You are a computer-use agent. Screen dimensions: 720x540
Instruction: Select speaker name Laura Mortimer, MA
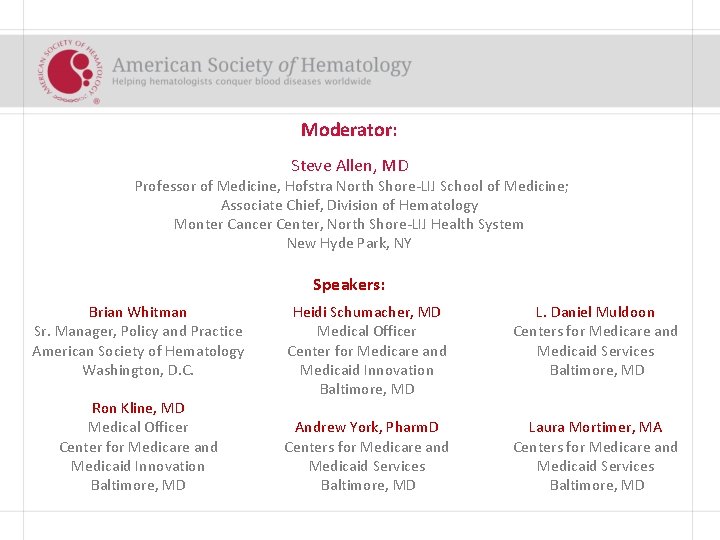[595, 427]
